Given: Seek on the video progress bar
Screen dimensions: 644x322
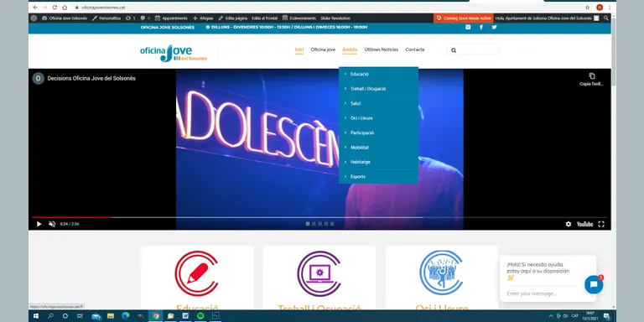Looking at the screenshot, I should (x=319, y=217).
